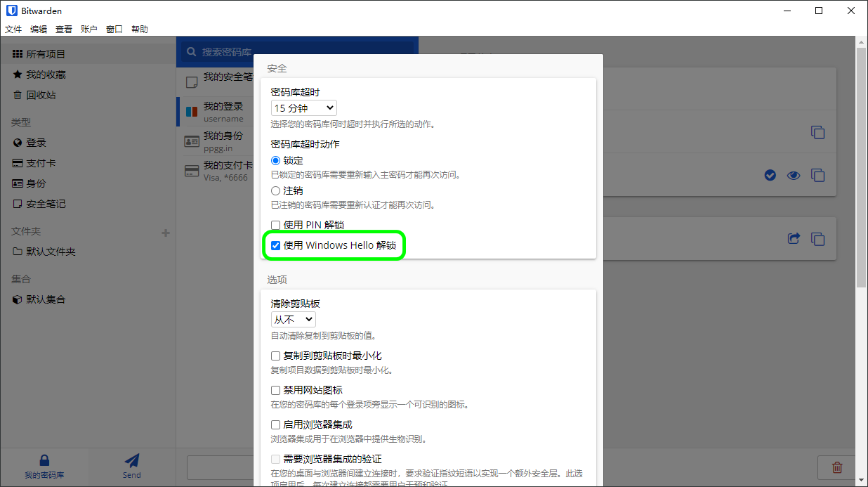Click the folder icon beside 默认文件夹
Image resolution: width=868 pixels, height=487 pixels.
[18, 252]
